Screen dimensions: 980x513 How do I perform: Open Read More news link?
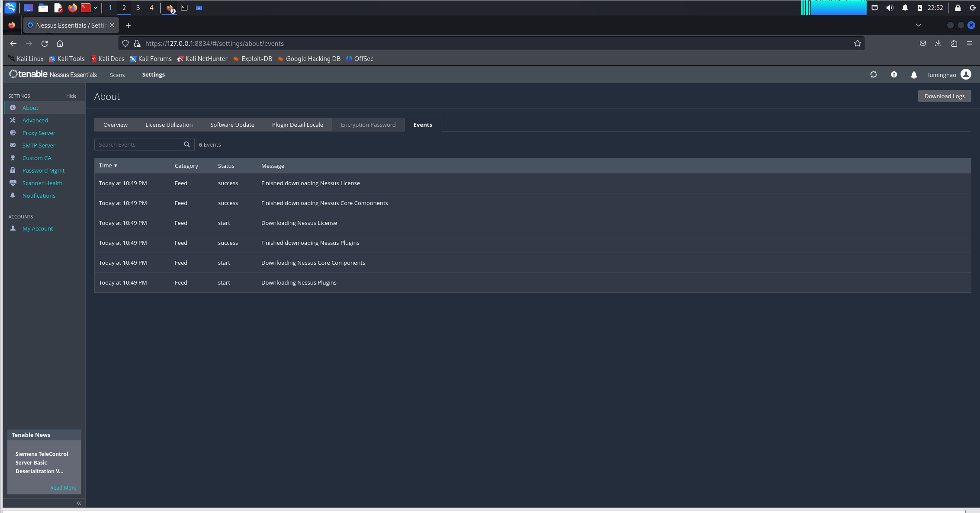point(63,487)
